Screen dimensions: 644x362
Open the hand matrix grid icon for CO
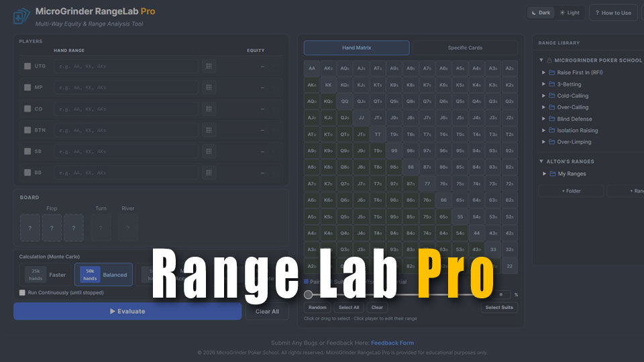click(x=209, y=109)
